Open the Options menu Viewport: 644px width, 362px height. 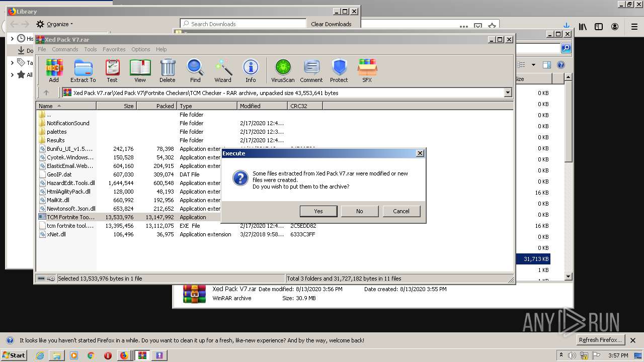(141, 49)
